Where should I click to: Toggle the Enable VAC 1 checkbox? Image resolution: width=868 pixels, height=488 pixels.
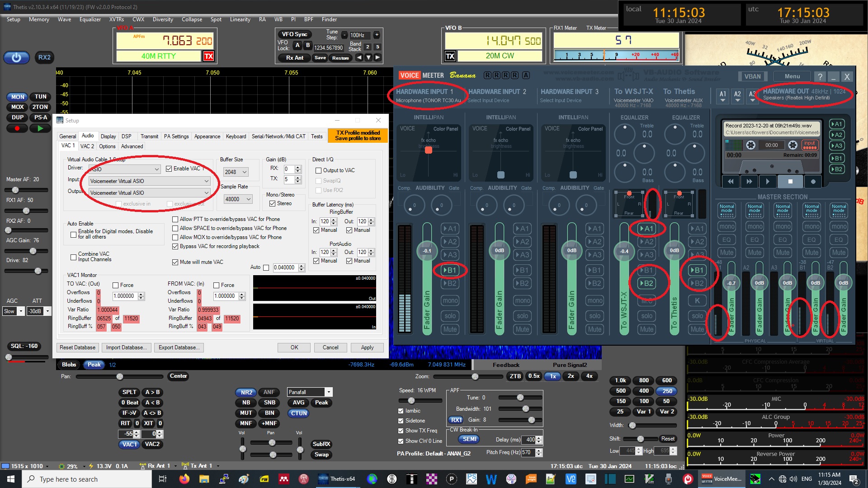click(169, 169)
